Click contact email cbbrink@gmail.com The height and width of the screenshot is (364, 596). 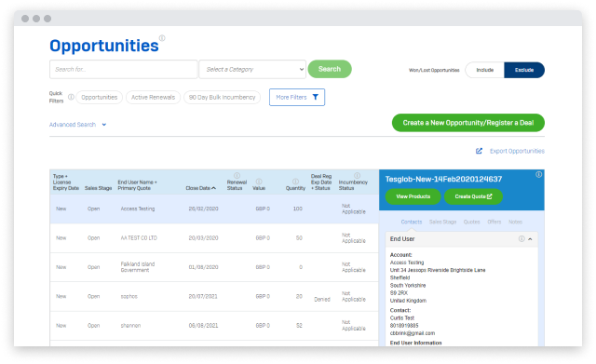coord(413,333)
